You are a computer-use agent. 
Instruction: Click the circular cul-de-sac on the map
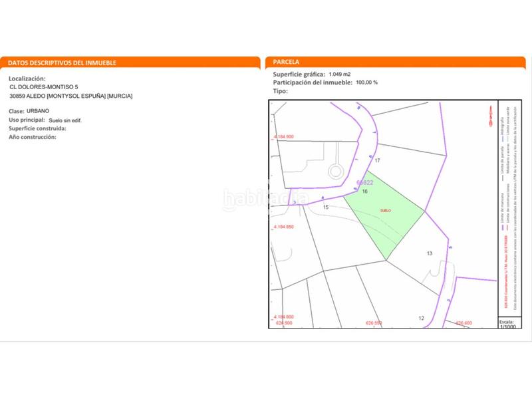[336, 172]
